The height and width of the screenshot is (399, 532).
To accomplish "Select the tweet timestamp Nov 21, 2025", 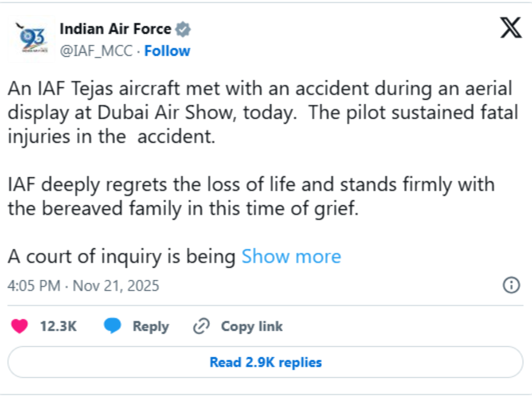I will pos(85,286).
